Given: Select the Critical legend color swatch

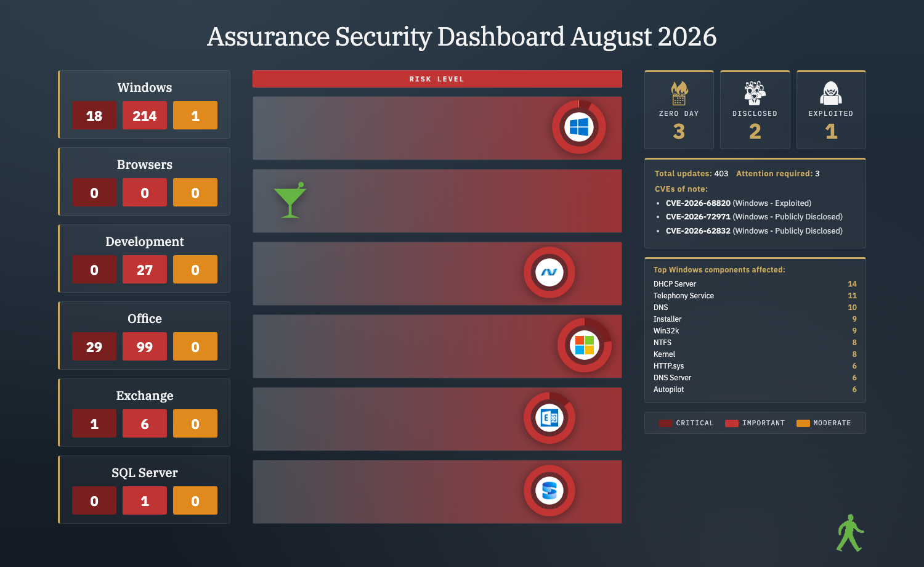Looking at the screenshot, I should coord(665,423).
